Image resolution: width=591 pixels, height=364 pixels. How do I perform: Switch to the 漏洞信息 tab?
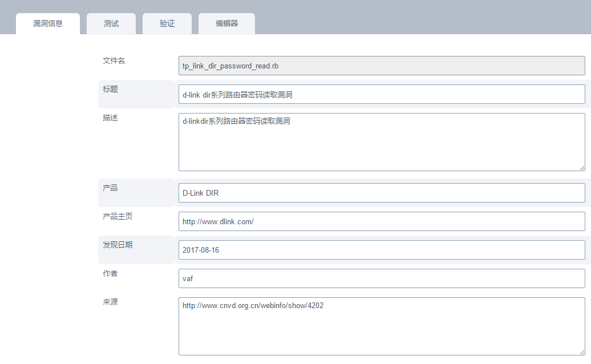pyautogui.click(x=48, y=24)
